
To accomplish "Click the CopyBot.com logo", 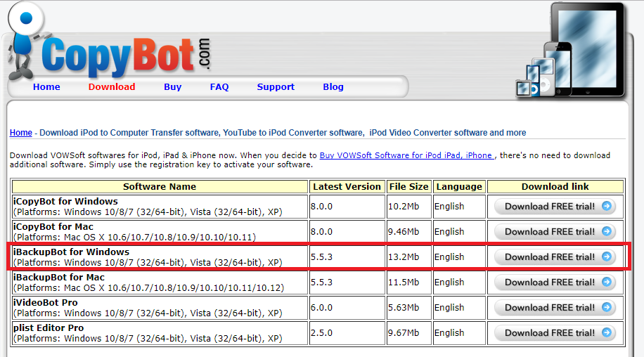I will (x=126, y=57).
